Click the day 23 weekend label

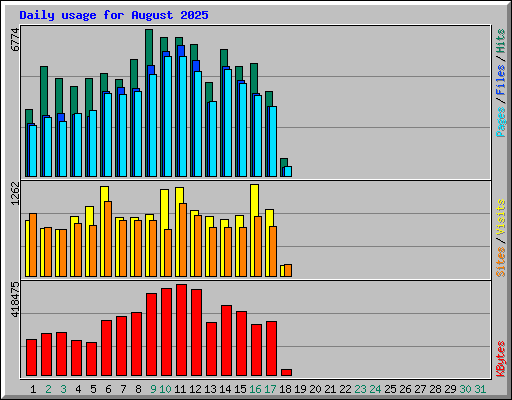(x=360, y=389)
